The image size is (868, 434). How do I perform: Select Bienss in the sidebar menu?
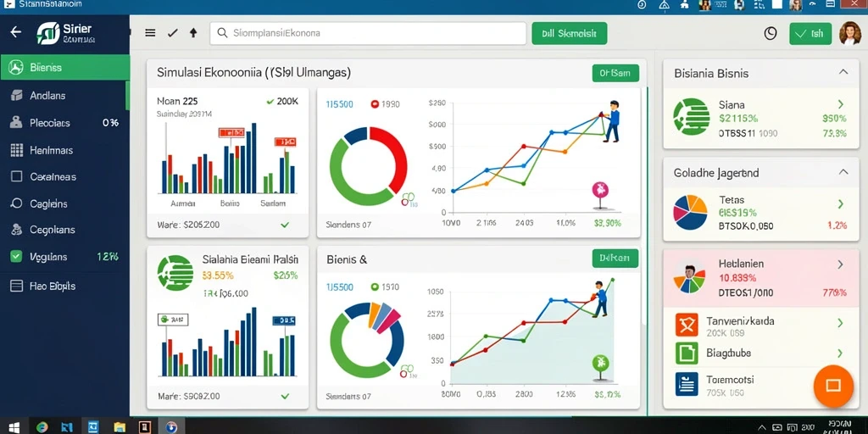(64, 68)
